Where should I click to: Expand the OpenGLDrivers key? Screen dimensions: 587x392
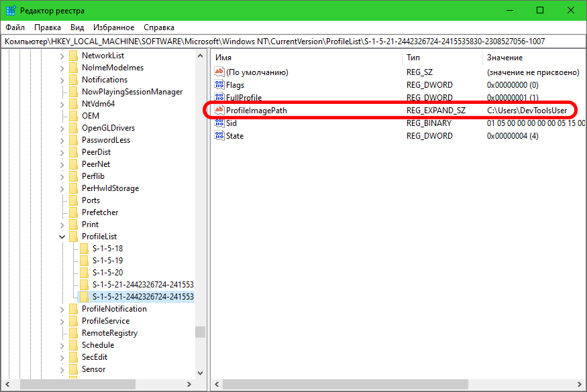(62, 128)
